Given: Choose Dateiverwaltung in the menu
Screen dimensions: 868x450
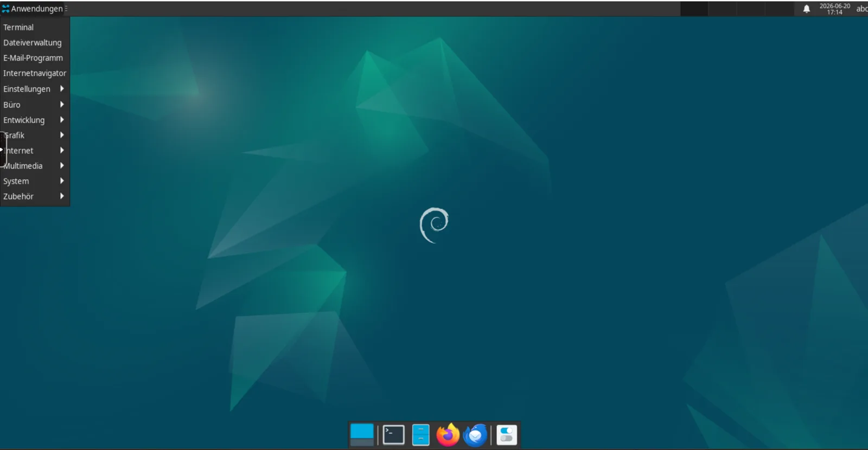Looking at the screenshot, I should coord(35,42).
